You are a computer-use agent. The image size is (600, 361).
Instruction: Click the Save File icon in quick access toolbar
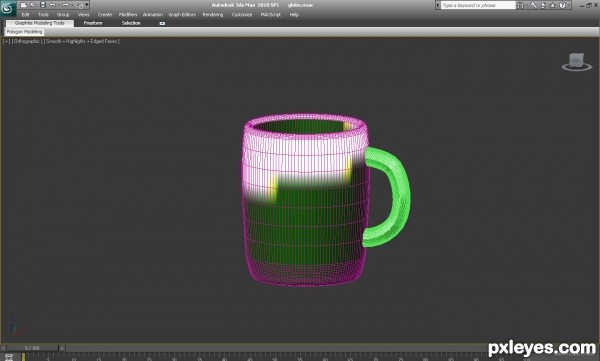pyautogui.click(x=43, y=5)
